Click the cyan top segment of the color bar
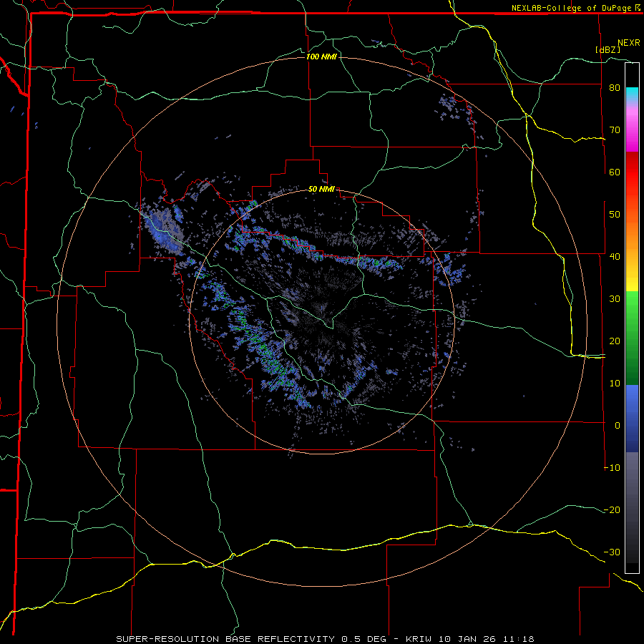The width and height of the screenshot is (644, 644). (632, 94)
